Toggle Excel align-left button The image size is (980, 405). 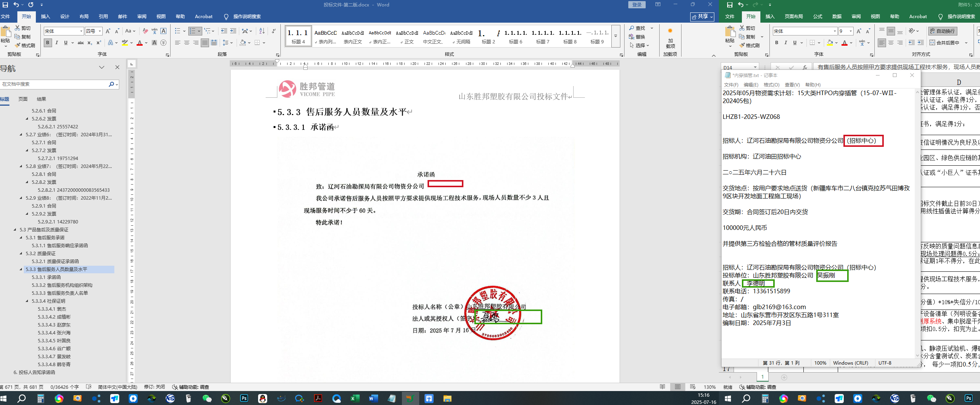tap(882, 43)
